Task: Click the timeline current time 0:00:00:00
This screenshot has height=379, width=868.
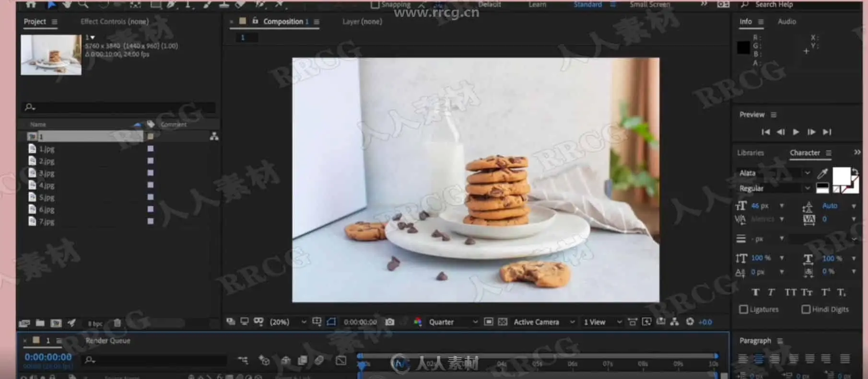Action: (x=48, y=357)
